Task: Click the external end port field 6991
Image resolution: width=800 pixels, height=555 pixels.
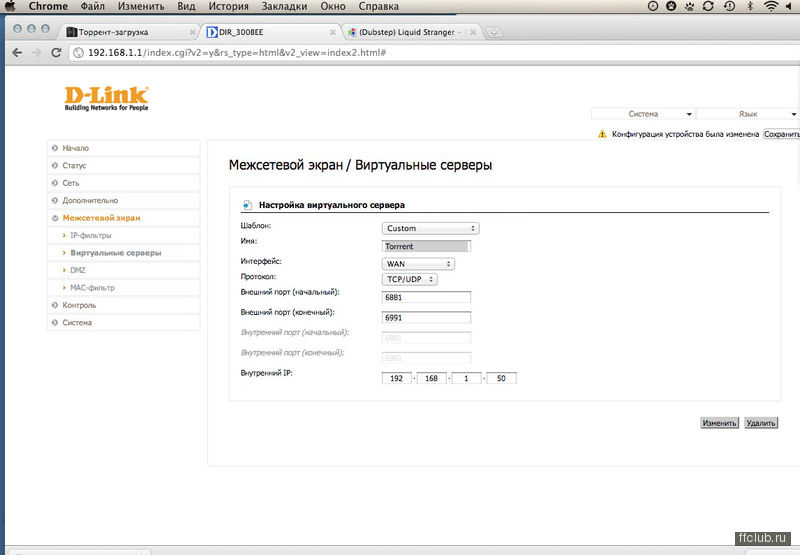Action: coord(426,317)
